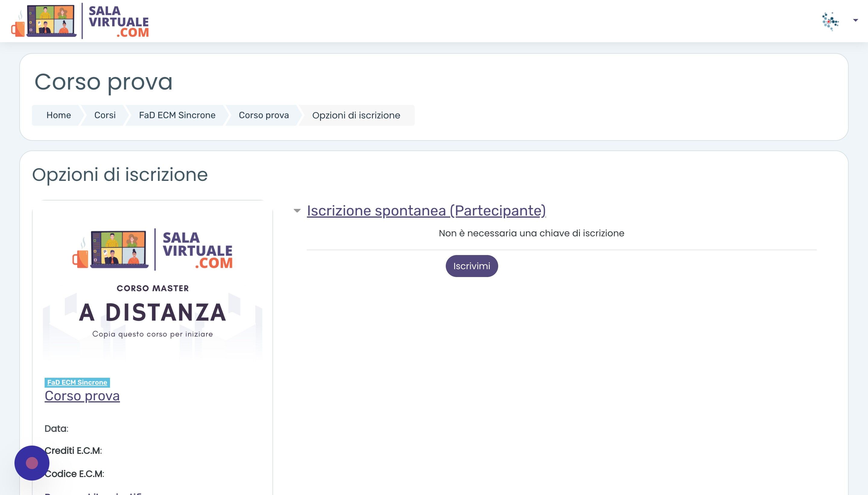Open FaD ECM Sincrone breadcrumb

[177, 115]
